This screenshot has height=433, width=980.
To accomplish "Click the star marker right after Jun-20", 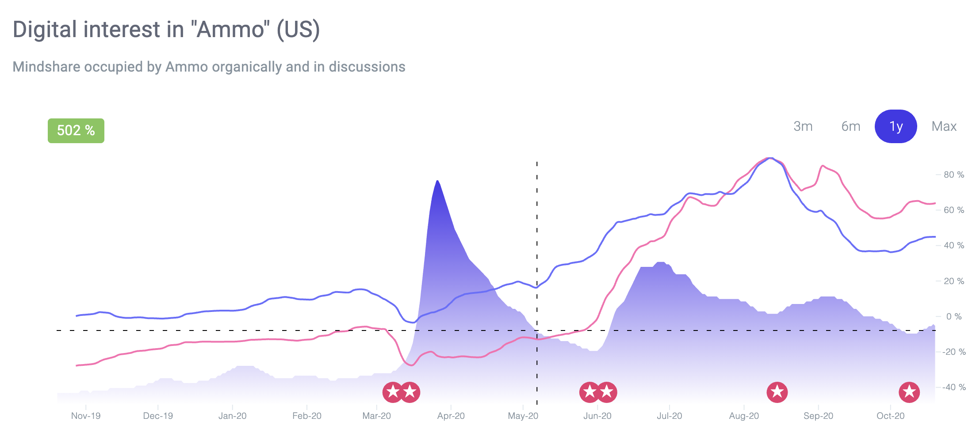I will (607, 392).
